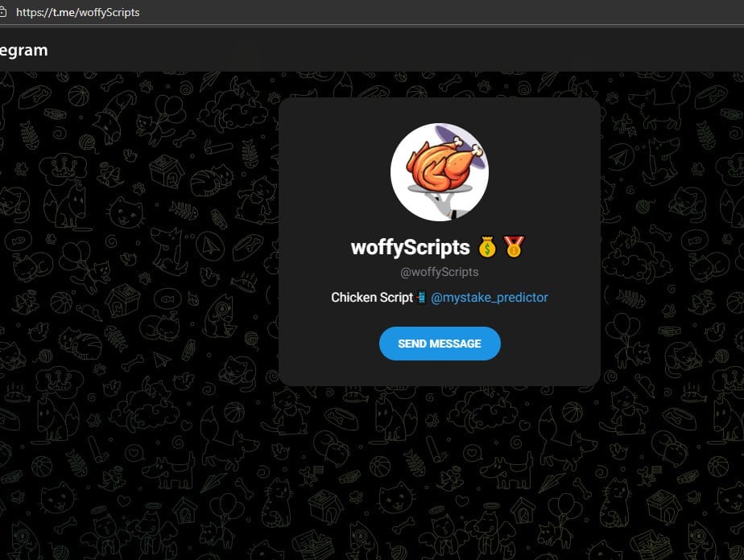The image size is (744, 560).
Task: Click the gold medal emoji icon
Action: pos(514,246)
